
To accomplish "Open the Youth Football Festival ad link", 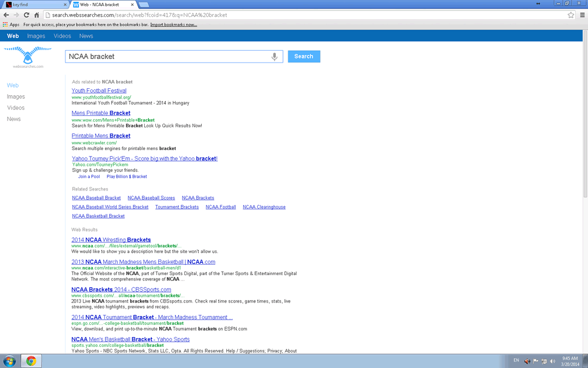I will pyautogui.click(x=99, y=91).
